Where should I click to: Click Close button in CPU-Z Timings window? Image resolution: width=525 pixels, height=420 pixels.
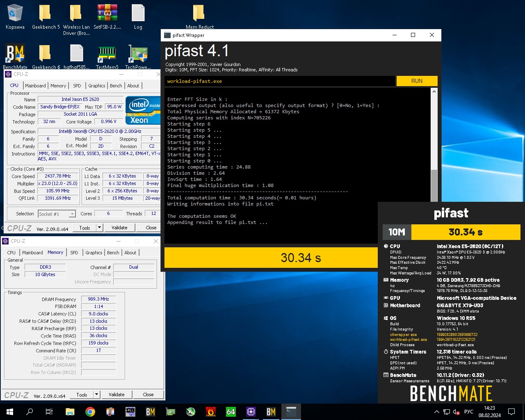pyautogui.click(x=148, y=395)
